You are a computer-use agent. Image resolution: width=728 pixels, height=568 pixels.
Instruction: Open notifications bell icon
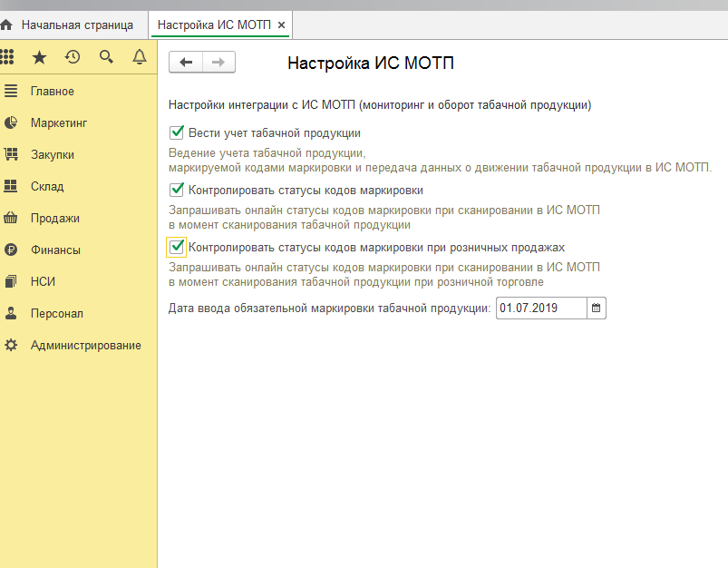(x=139, y=57)
